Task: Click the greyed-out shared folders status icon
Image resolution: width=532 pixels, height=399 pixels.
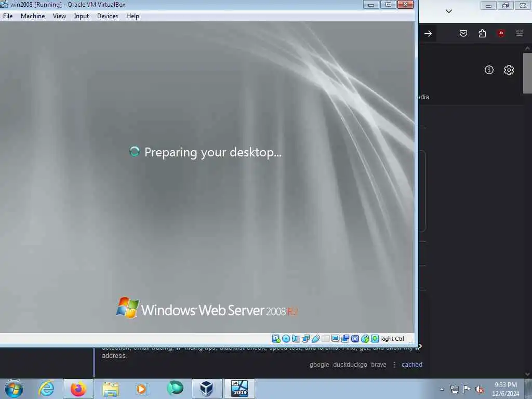Action: pos(325,339)
